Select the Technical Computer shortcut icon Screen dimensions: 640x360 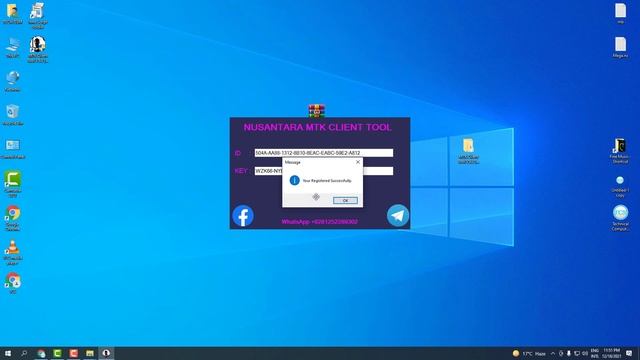620,218
